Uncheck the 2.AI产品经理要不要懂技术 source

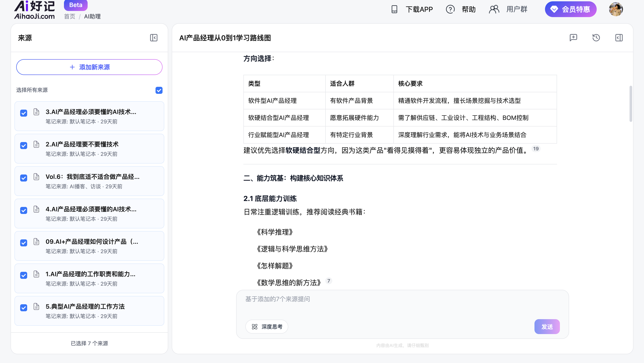click(x=24, y=146)
